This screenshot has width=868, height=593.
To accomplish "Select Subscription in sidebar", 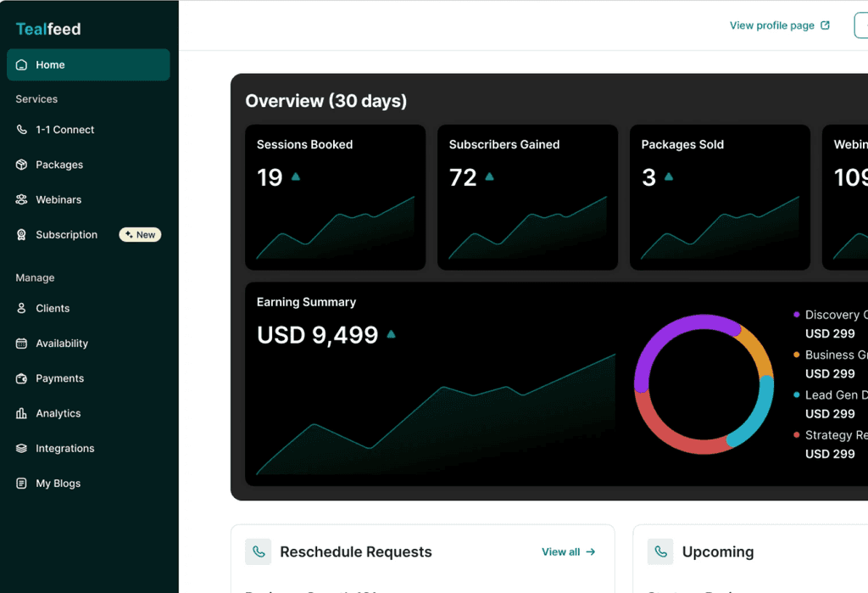I will [x=66, y=234].
